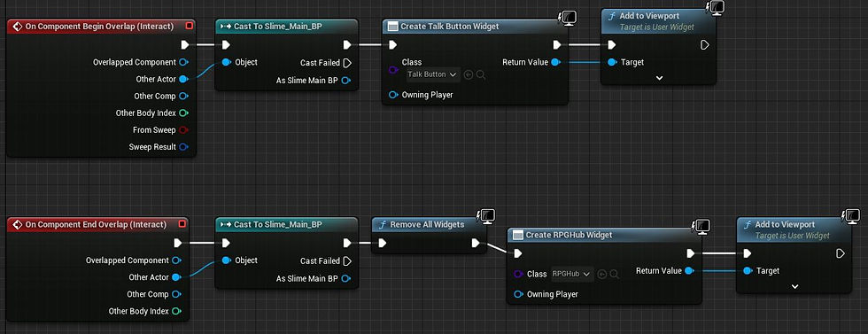Click the magnifier browse icon beside Talk Button class
This screenshot has width=868, height=334.
pyautogui.click(x=480, y=74)
